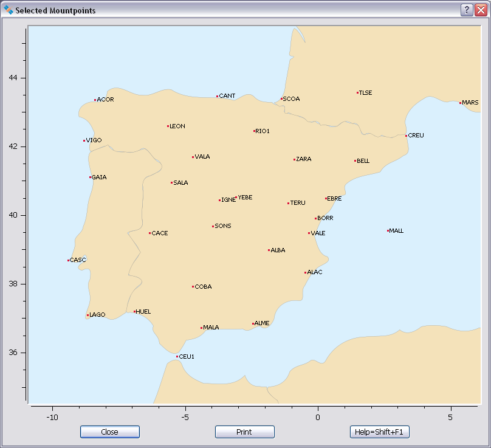Image resolution: width=491 pixels, height=448 pixels.
Task: Select the ACOR station marker
Action: pyautogui.click(x=95, y=100)
